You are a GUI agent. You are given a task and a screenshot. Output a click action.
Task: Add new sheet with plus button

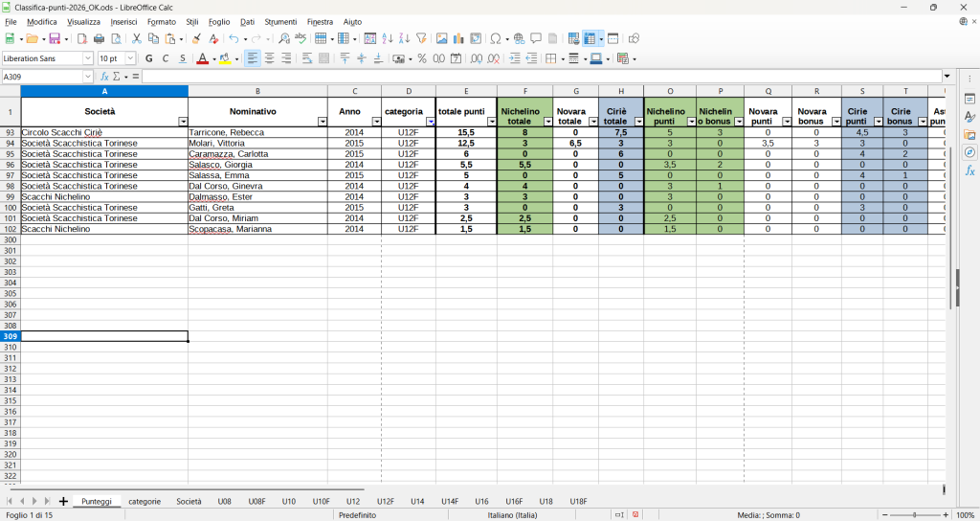tap(63, 501)
